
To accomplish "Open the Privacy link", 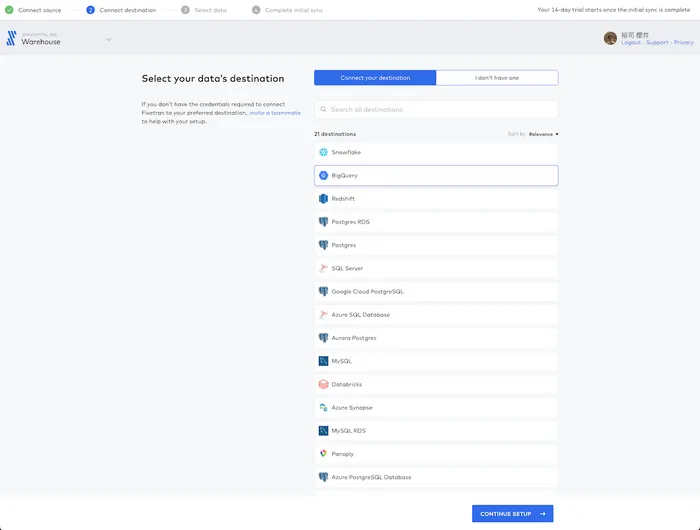I will pos(683,42).
